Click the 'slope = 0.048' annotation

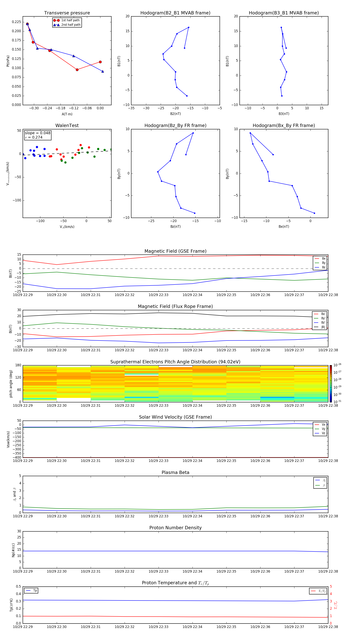[37, 133]
